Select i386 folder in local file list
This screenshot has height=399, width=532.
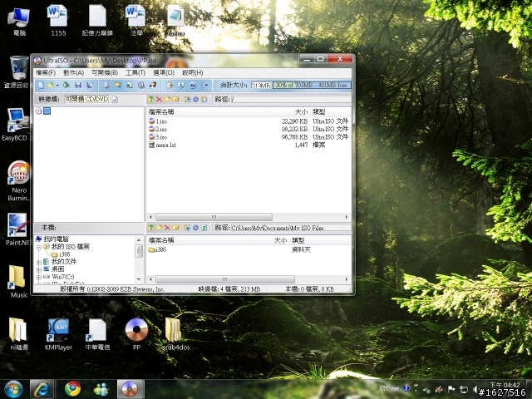tap(157, 249)
